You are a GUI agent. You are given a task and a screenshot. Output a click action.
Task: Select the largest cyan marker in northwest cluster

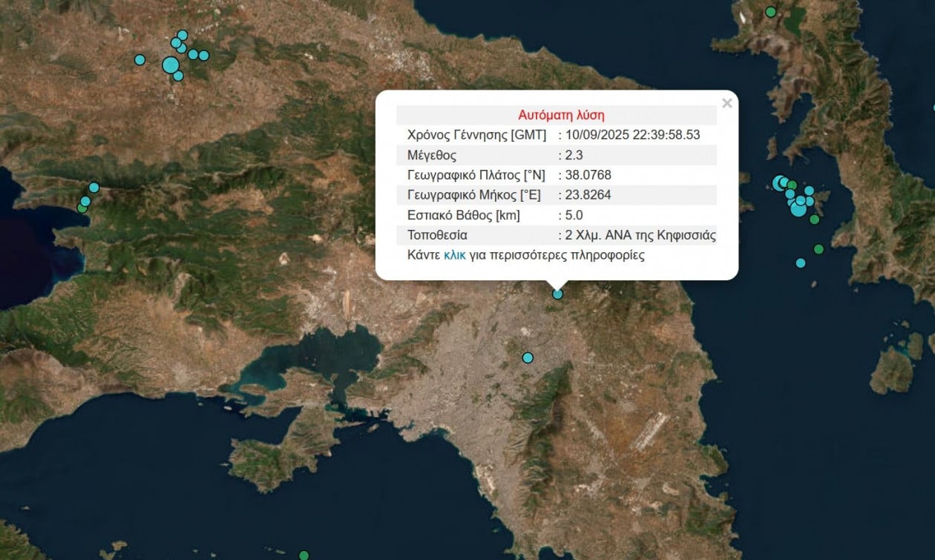pyautogui.click(x=171, y=65)
